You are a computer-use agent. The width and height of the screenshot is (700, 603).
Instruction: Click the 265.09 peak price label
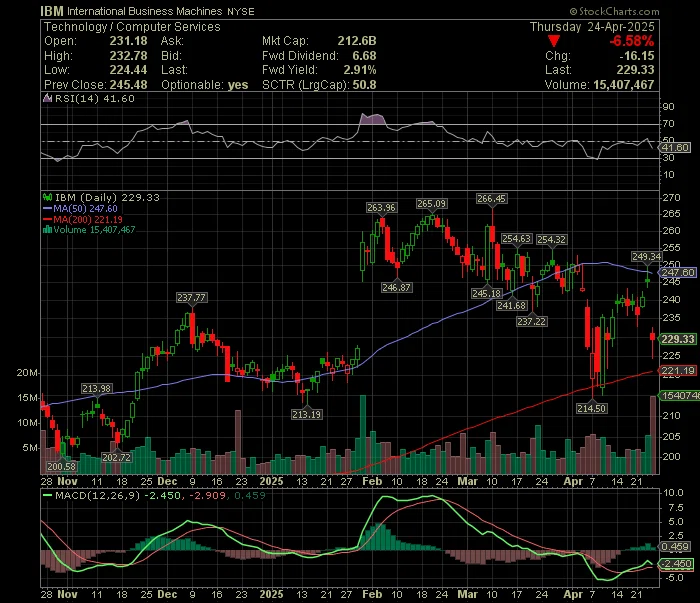point(431,204)
